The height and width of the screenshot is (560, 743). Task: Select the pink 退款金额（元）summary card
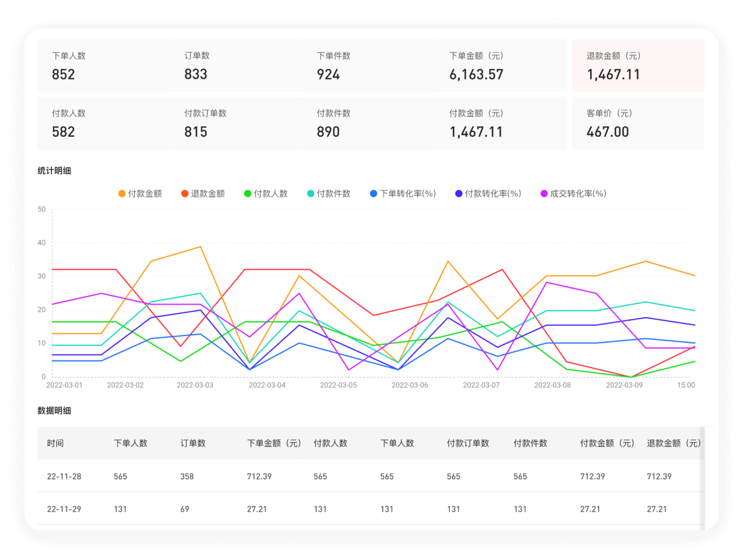[x=637, y=66]
